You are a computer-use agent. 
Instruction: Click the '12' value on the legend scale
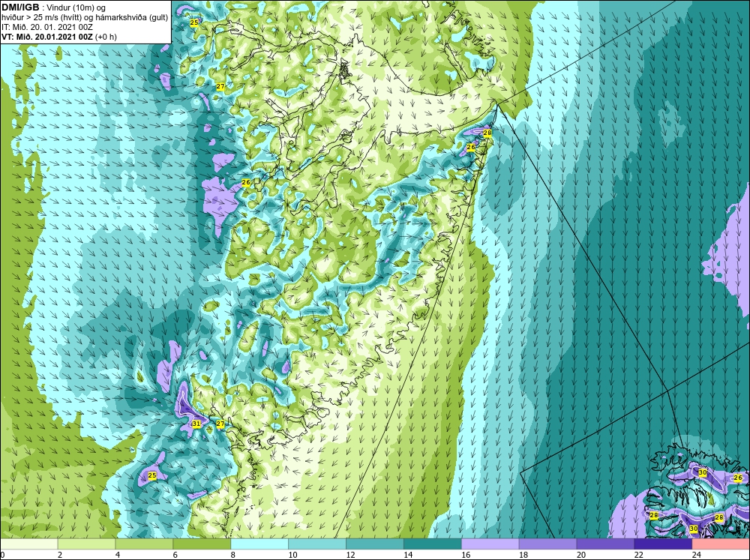point(350,555)
